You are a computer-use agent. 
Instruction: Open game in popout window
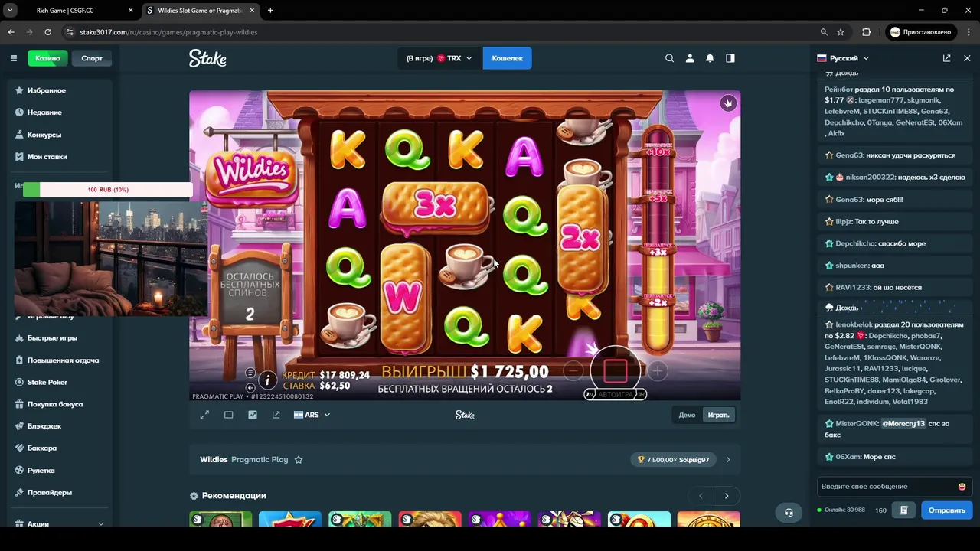coord(276,415)
